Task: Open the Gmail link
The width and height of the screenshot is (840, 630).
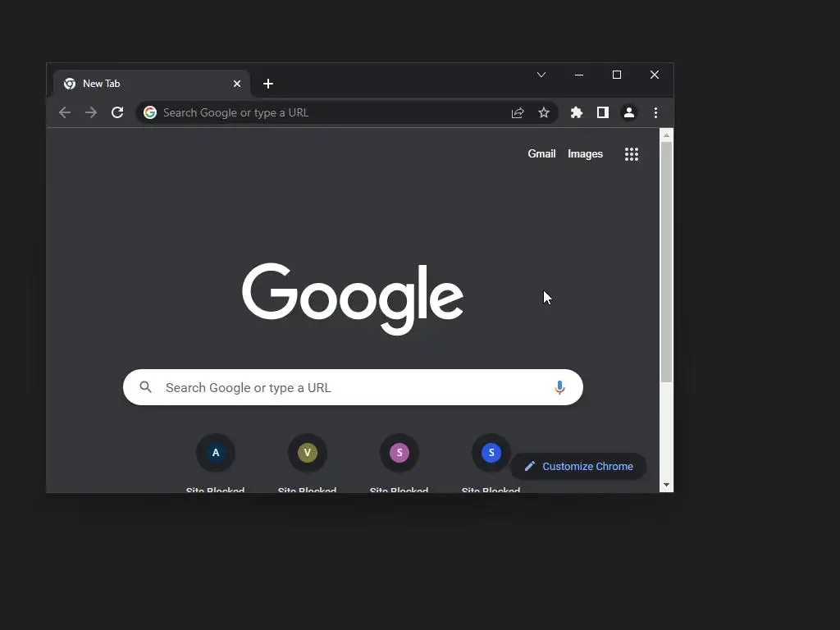Action: (541, 153)
